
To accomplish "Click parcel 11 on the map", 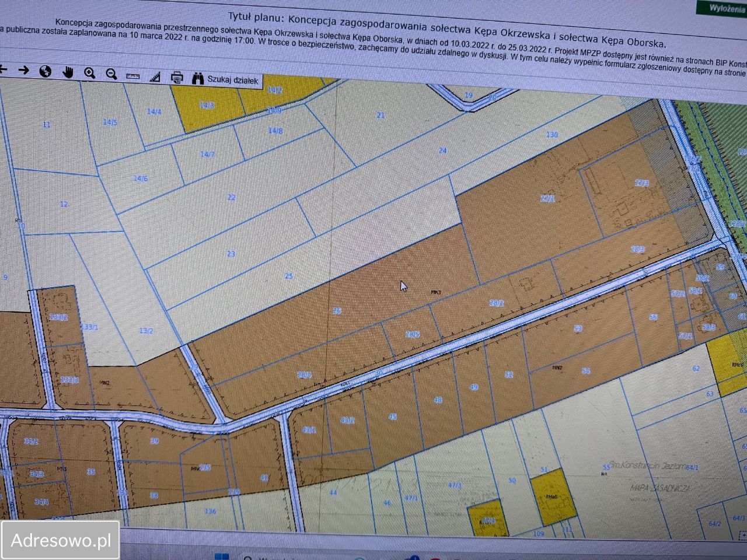I will click(47, 124).
